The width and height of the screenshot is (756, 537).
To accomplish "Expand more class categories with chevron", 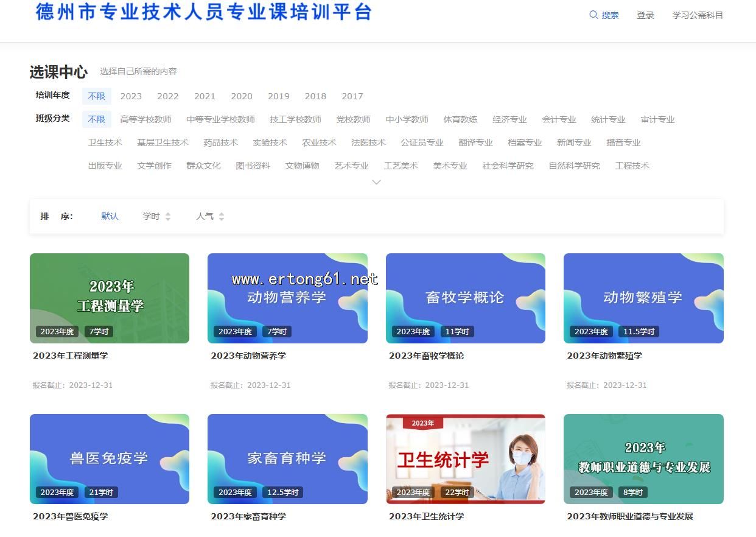I will pos(376,182).
